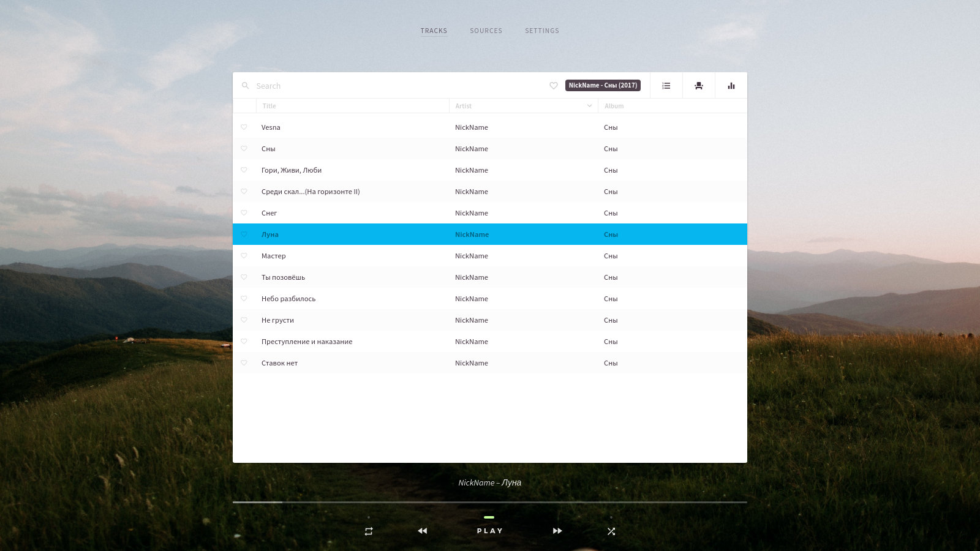Image resolution: width=980 pixels, height=551 pixels.
Task: Open the playlist list view icon
Action: pos(666,86)
